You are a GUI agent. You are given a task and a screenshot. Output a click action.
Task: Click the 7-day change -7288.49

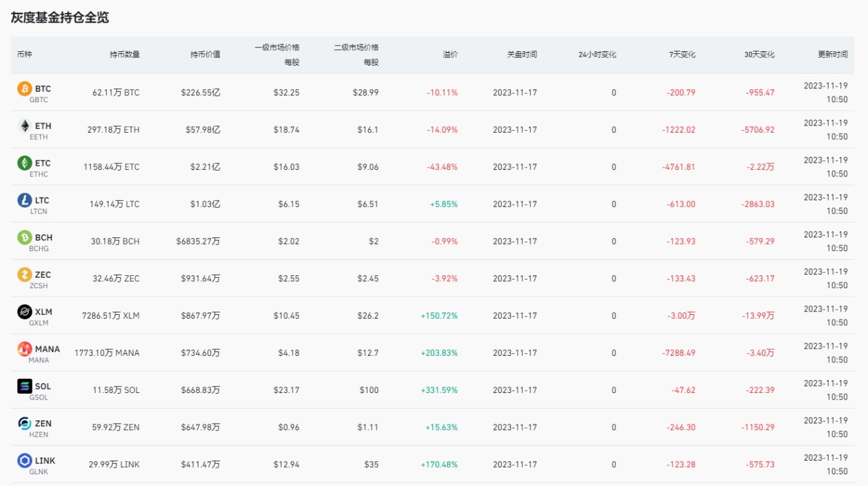point(679,353)
